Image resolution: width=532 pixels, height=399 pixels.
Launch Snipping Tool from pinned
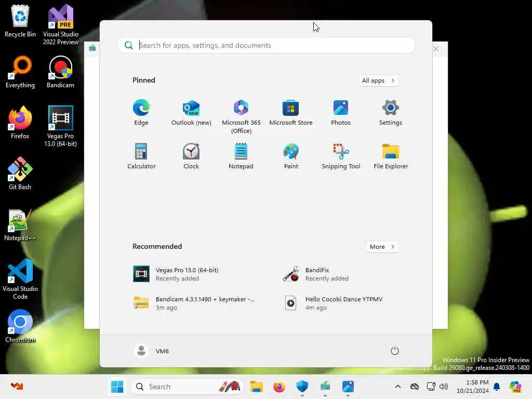tap(341, 156)
